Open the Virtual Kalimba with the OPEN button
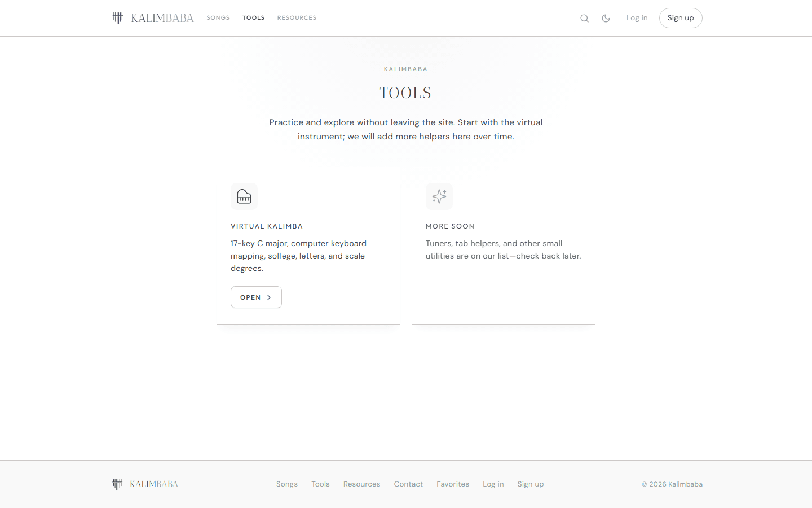This screenshot has height=508, width=812. [x=256, y=297]
